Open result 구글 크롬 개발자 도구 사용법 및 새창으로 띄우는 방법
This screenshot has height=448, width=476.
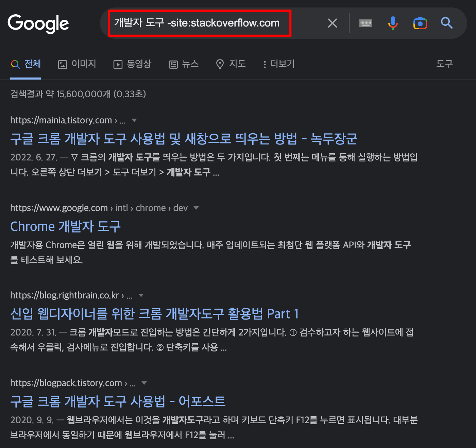(184, 139)
